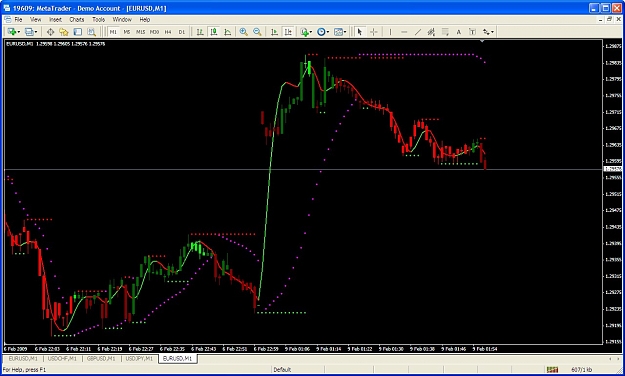Select the Text Label tool (T)

coord(472,32)
